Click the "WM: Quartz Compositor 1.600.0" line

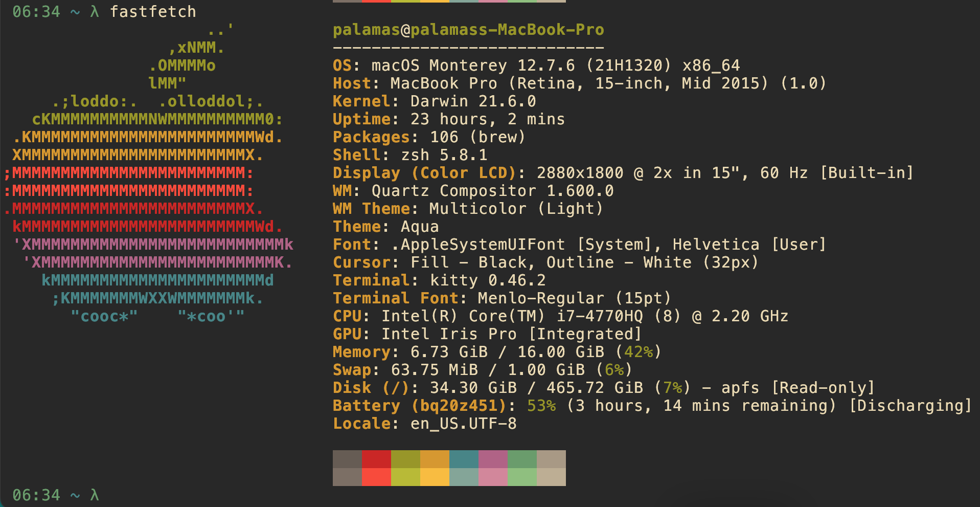tap(473, 191)
